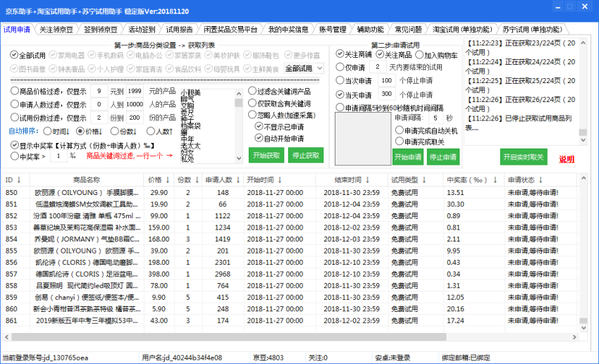Open the 全部试用 category dropdown

pos(304,68)
